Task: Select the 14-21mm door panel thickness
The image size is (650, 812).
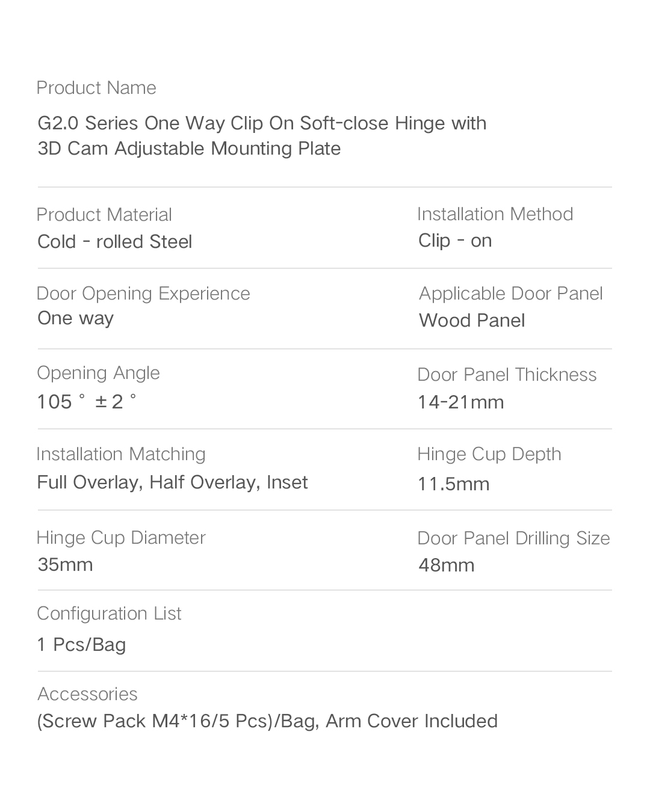Action: tap(461, 402)
